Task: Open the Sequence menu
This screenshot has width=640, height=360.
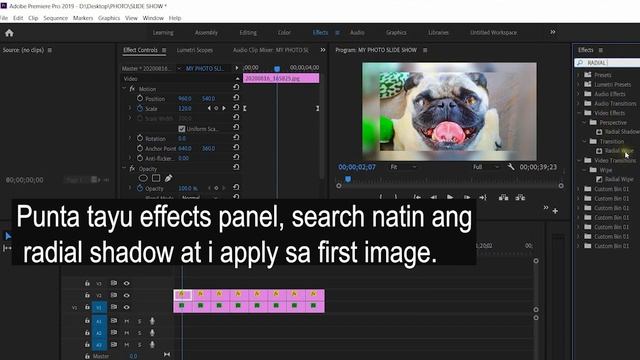Action: [x=56, y=18]
